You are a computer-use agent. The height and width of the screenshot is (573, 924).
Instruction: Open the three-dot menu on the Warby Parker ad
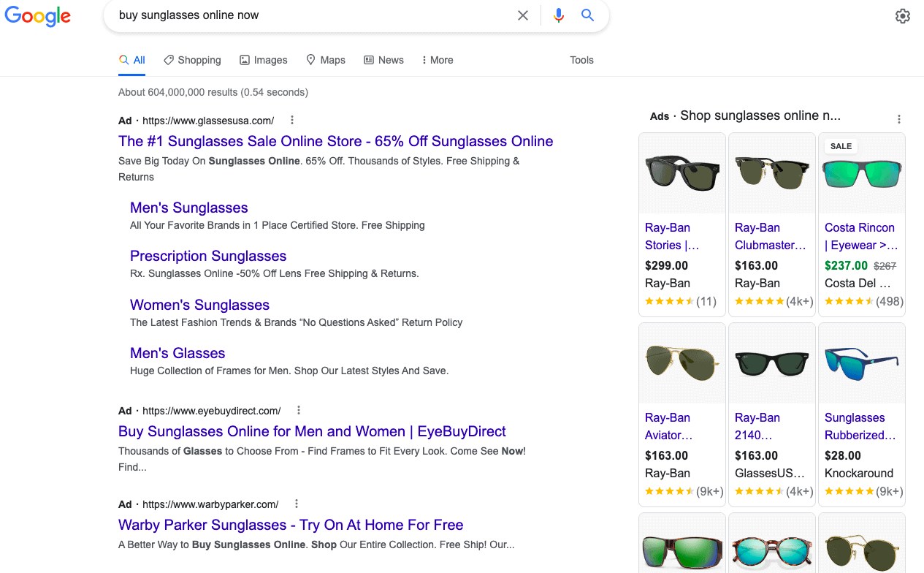tap(297, 504)
